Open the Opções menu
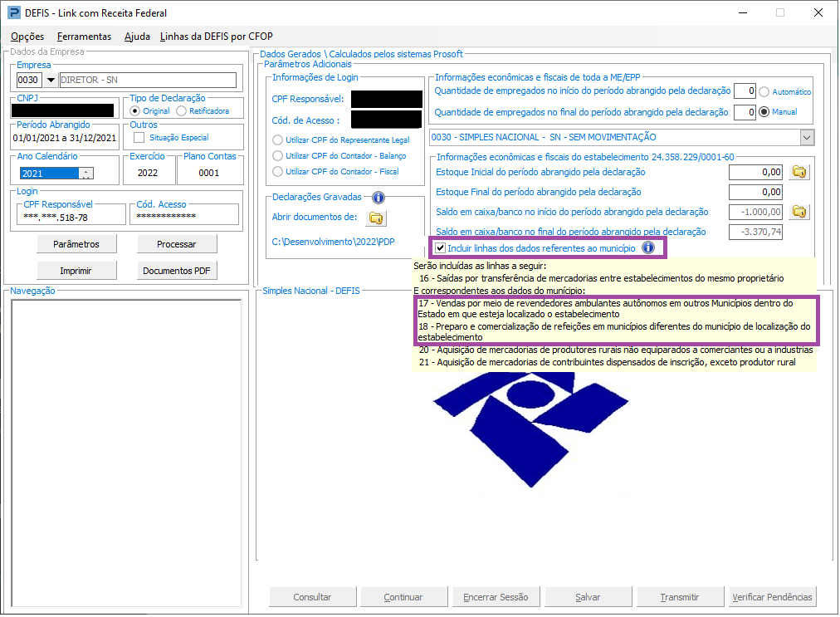Screen dimensions: 840x617 click(x=27, y=37)
